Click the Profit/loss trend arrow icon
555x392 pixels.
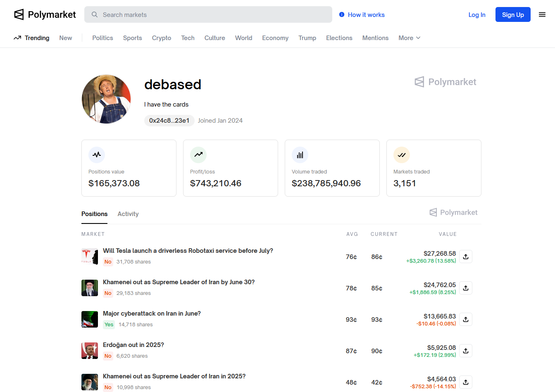(198, 155)
